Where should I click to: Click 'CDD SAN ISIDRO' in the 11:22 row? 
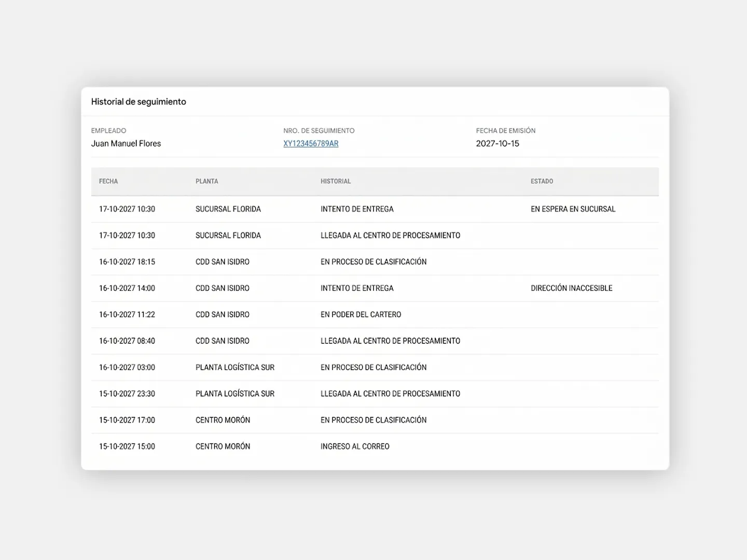tap(223, 315)
